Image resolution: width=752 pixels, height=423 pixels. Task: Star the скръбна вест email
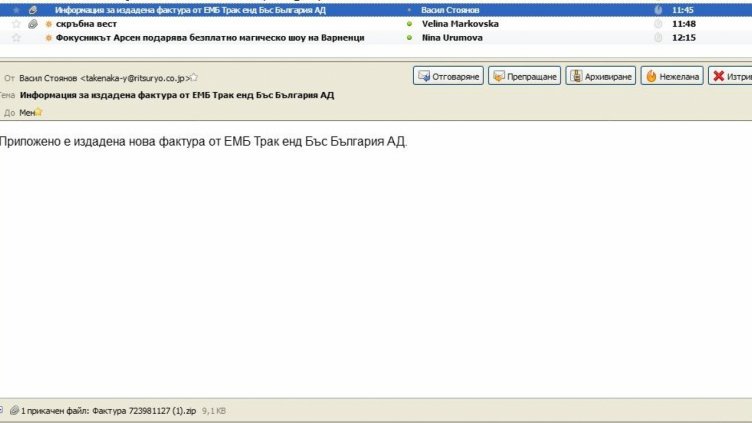pos(16,23)
